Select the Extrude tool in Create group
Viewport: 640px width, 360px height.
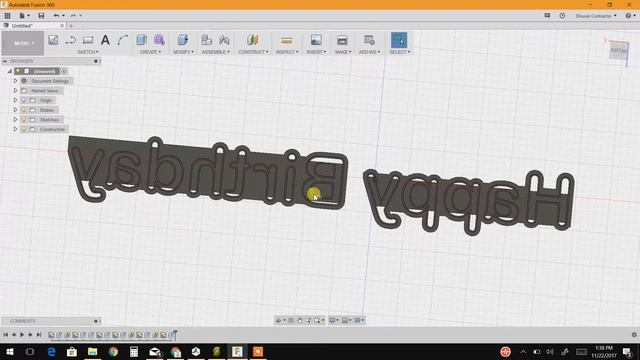[x=142, y=40]
